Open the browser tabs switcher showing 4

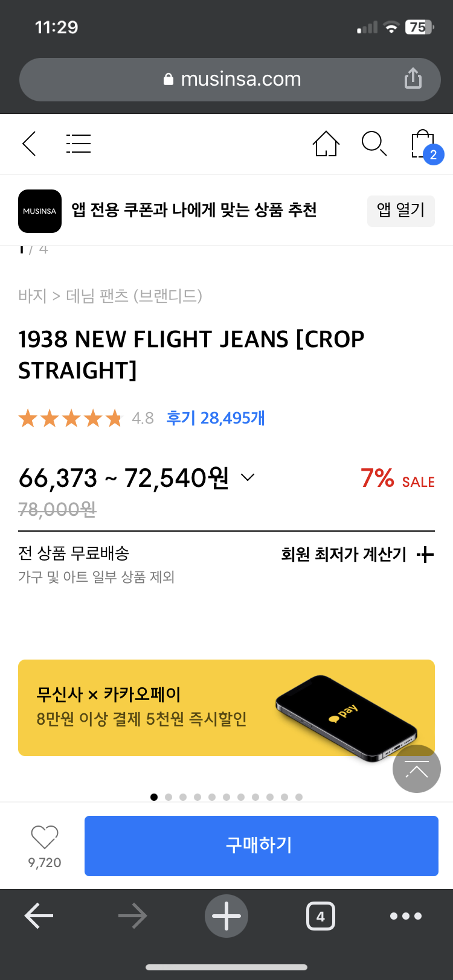320,916
